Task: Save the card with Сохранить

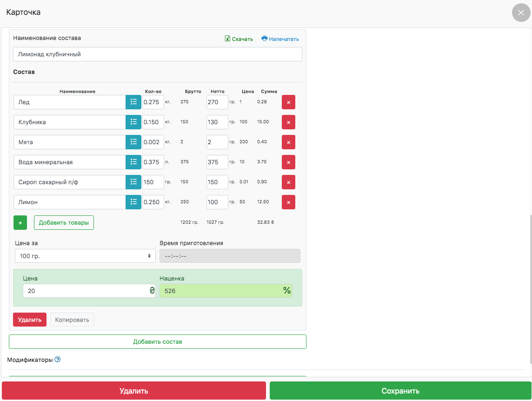Action: (400, 391)
